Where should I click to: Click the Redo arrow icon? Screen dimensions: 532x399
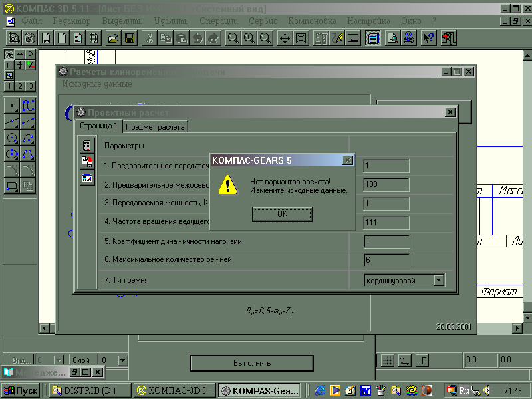(x=213, y=38)
